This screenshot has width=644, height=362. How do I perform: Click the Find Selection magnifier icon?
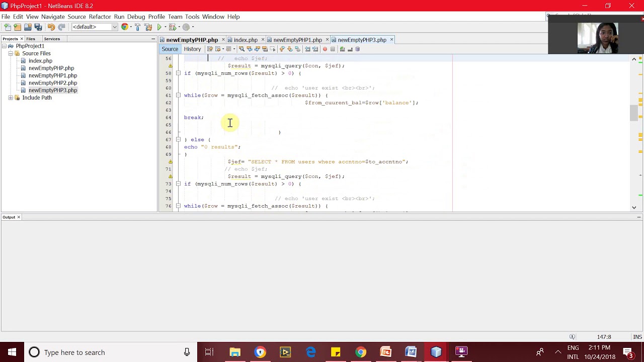tap(242, 49)
